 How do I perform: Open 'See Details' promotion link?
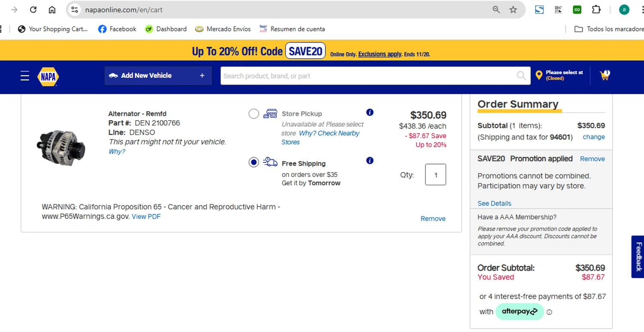[494, 204]
